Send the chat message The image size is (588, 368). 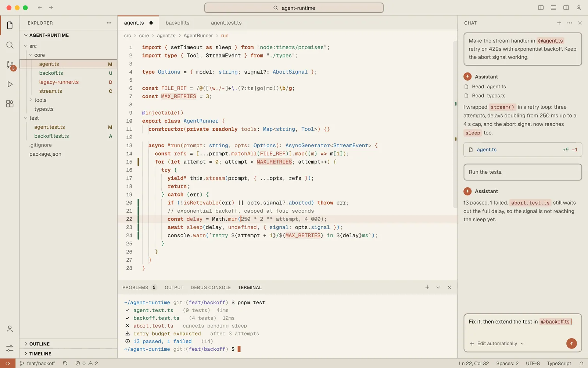click(x=571, y=343)
